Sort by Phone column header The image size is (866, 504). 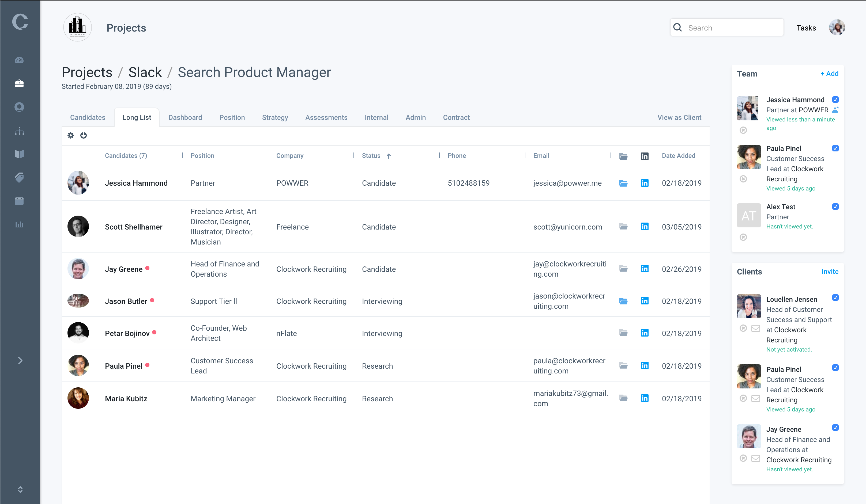click(x=457, y=156)
